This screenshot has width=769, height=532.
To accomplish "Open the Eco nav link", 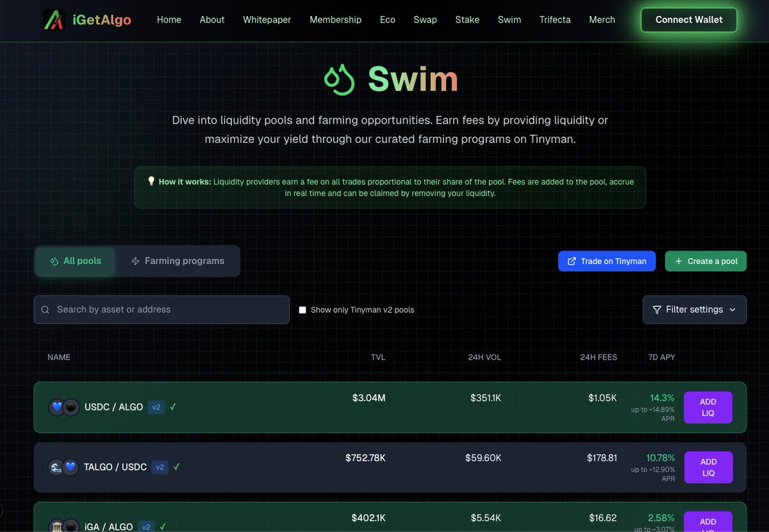I will click(388, 20).
